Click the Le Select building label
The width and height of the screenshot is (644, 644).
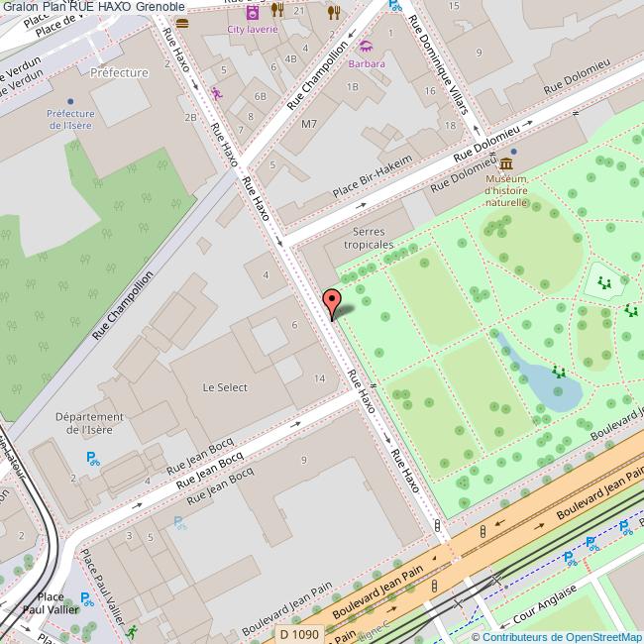[x=225, y=387]
